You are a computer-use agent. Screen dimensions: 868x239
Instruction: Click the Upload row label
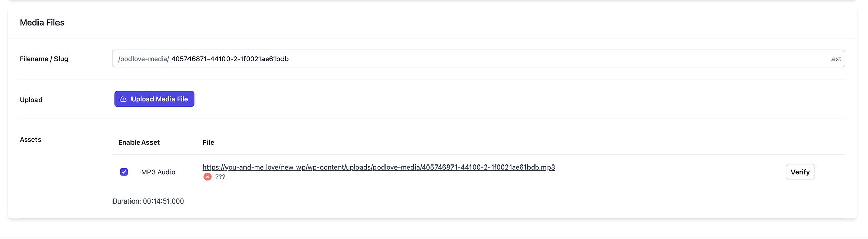[x=31, y=100]
